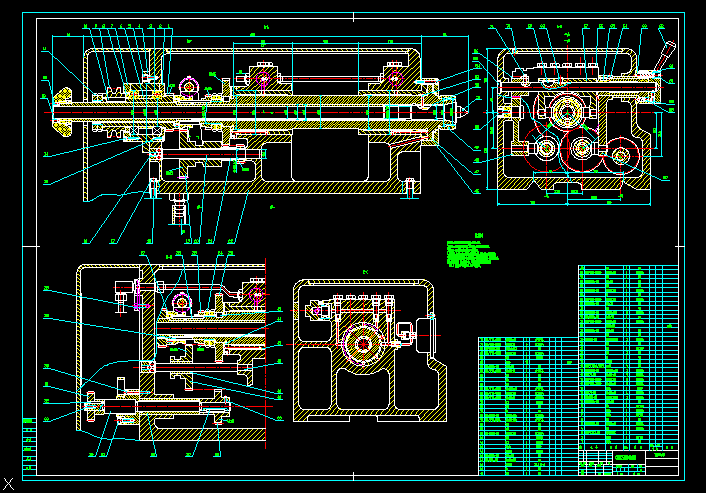Screen dimensions: 706x493
Task: Click the magenta circular gear in housing view
Action: 362,344
